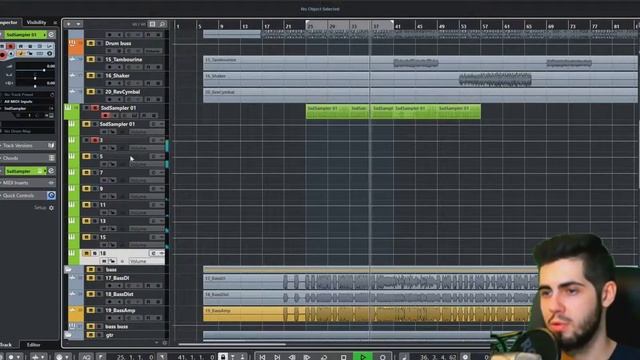640x360 pixels.
Task: Open the Track tab at bottom
Action: [6, 345]
